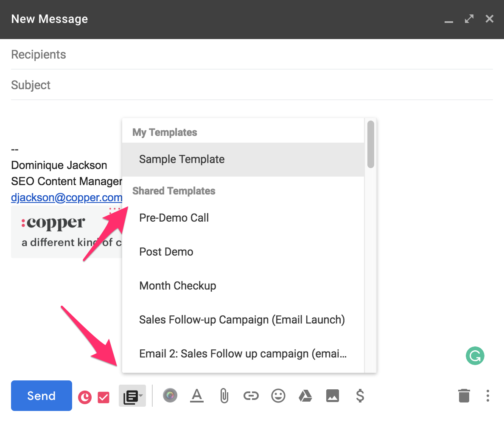The width and height of the screenshot is (504, 422).
Task: Choose the Post Demo template
Action: [243, 251]
